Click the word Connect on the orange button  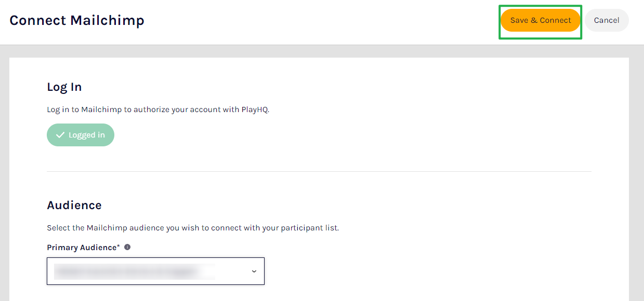tap(556, 20)
